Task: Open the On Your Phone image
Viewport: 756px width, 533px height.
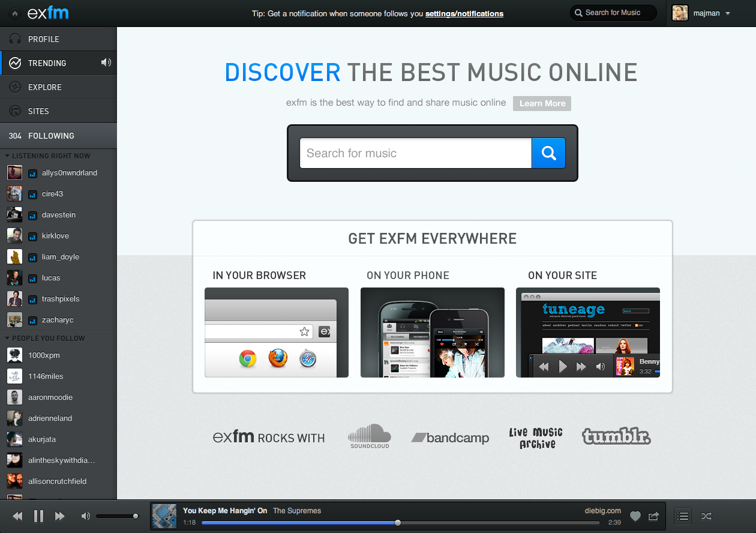Action: [x=433, y=333]
